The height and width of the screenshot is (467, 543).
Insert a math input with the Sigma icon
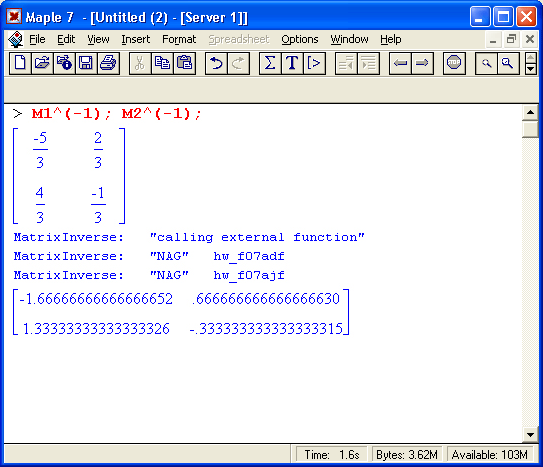[270, 63]
